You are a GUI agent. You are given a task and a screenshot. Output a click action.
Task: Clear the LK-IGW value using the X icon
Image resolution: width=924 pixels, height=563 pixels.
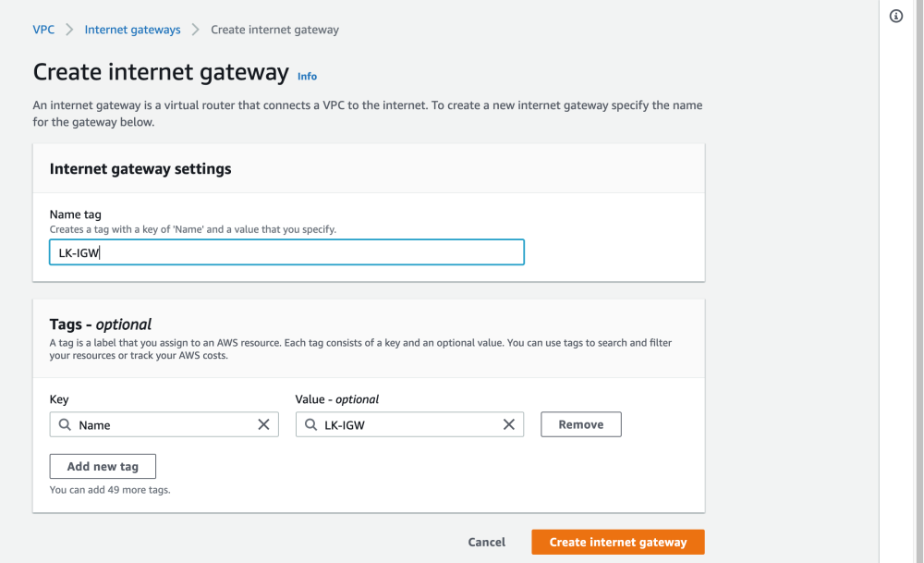tap(509, 424)
